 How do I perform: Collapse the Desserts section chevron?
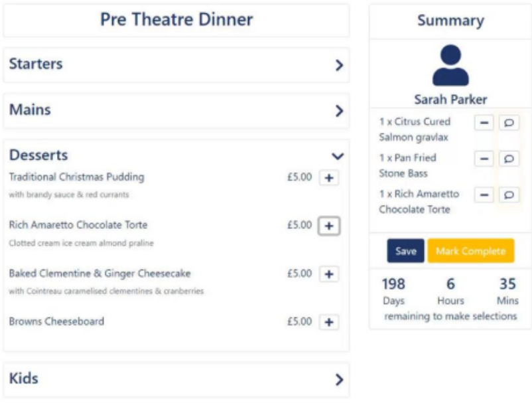click(338, 157)
